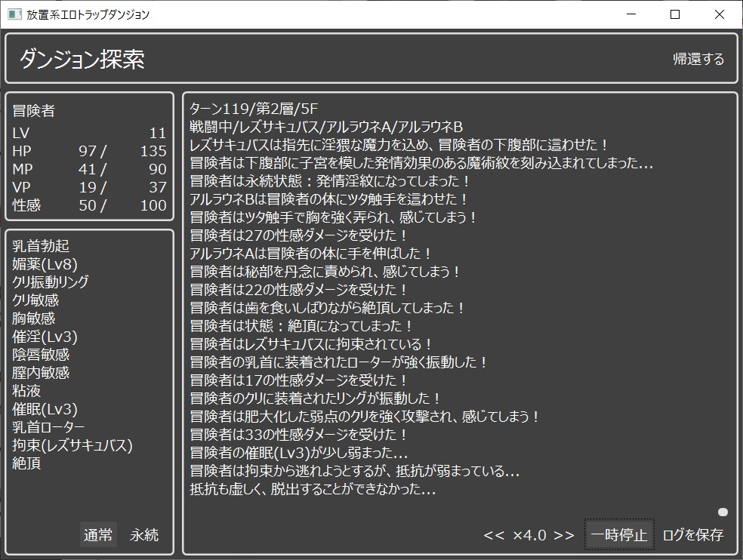The height and width of the screenshot is (560, 743).
Task: Select the 冒険者 panel heading
Action: pyautogui.click(x=33, y=111)
